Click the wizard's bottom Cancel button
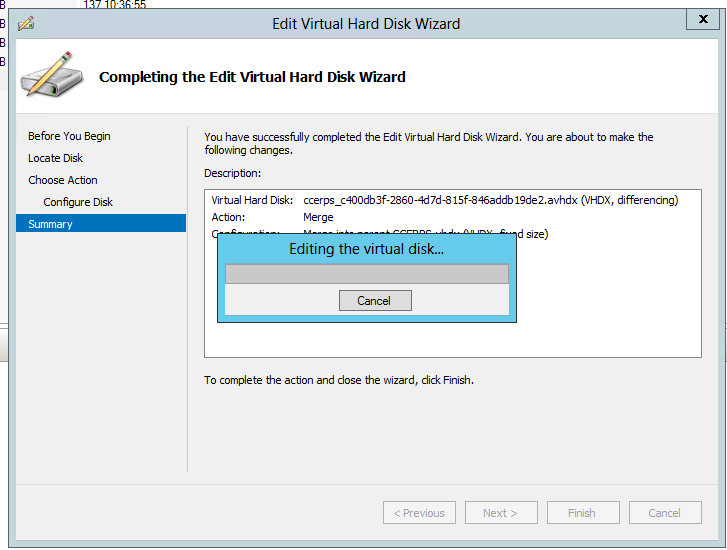This screenshot has width=727, height=550. click(x=664, y=513)
